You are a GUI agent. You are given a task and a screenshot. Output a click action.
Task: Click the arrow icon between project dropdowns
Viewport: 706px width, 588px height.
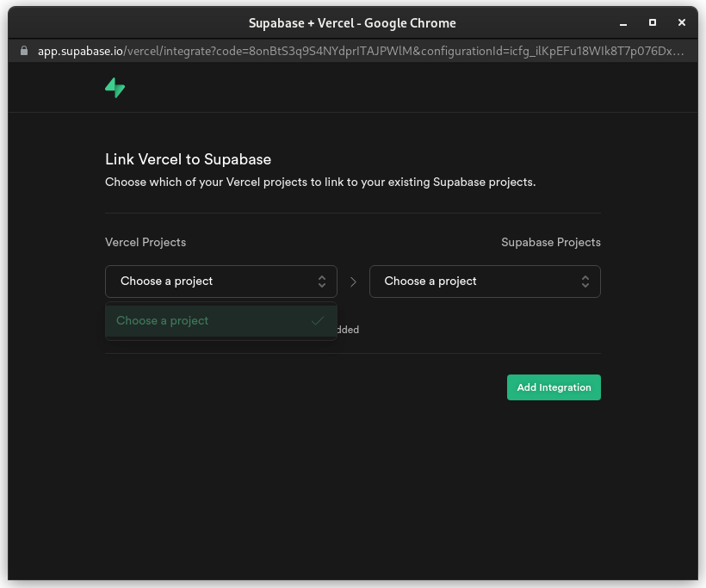[x=354, y=282]
